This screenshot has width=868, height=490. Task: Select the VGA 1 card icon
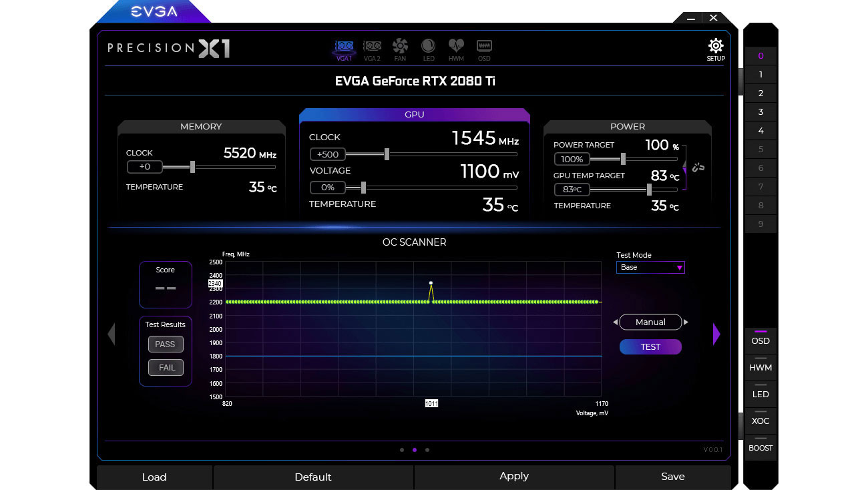(344, 49)
